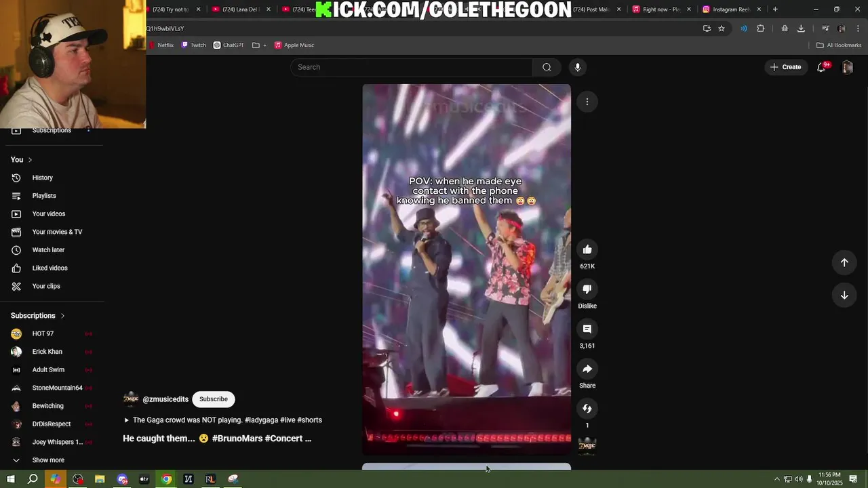Open the bookmark folder next to ChatGPT
The height and width of the screenshot is (488, 868).
[259, 45]
